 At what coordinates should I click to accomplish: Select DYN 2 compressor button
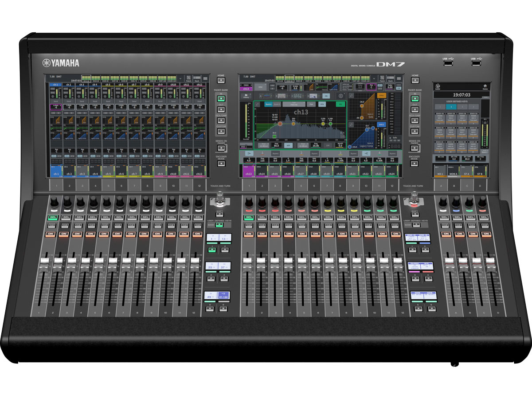381,125
